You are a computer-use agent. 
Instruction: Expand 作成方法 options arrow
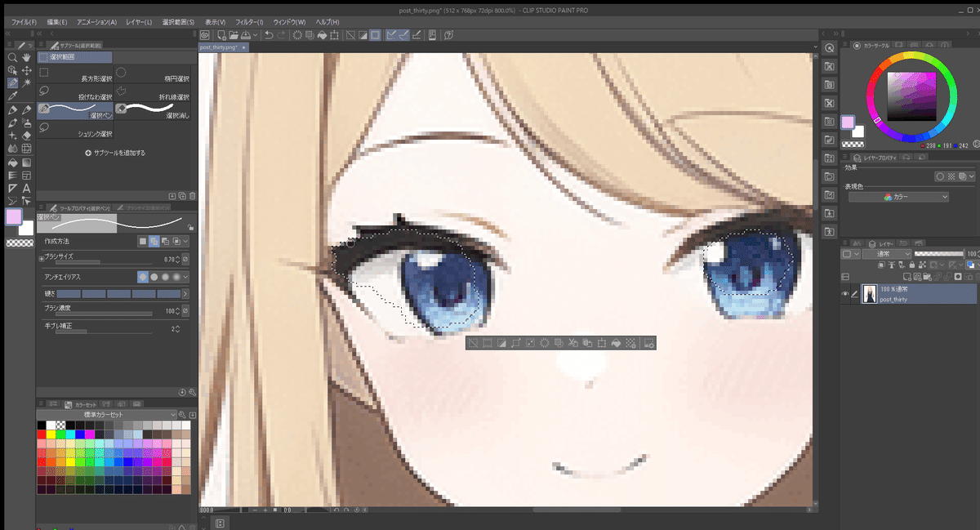coord(186,241)
